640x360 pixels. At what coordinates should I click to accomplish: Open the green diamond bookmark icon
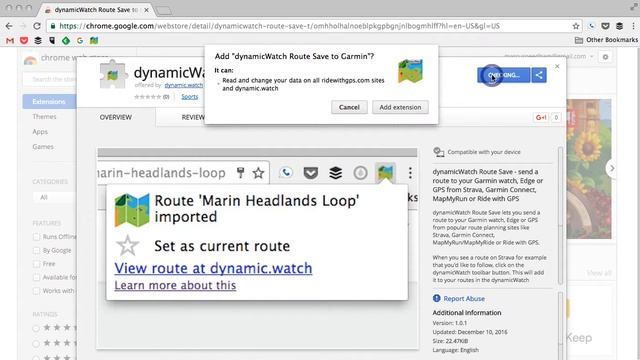[66, 40]
